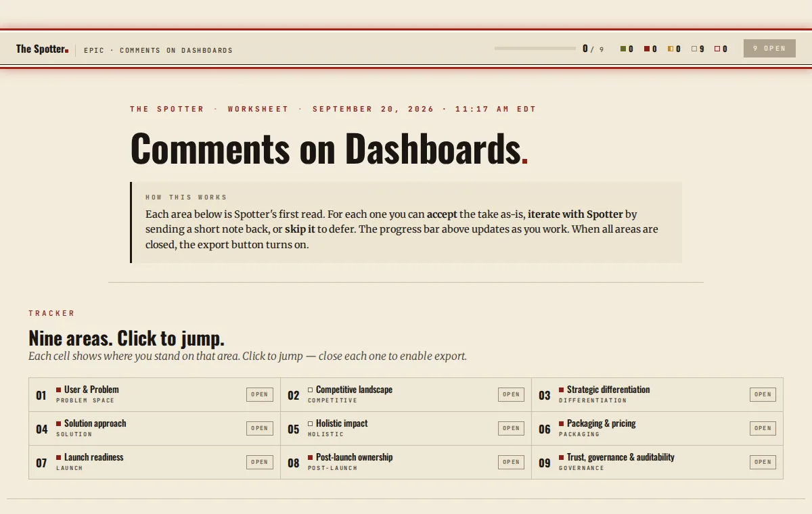Screen dimensions: 812x514
Task: Click the orange half-filled status counter
Action: (x=671, y=49)
